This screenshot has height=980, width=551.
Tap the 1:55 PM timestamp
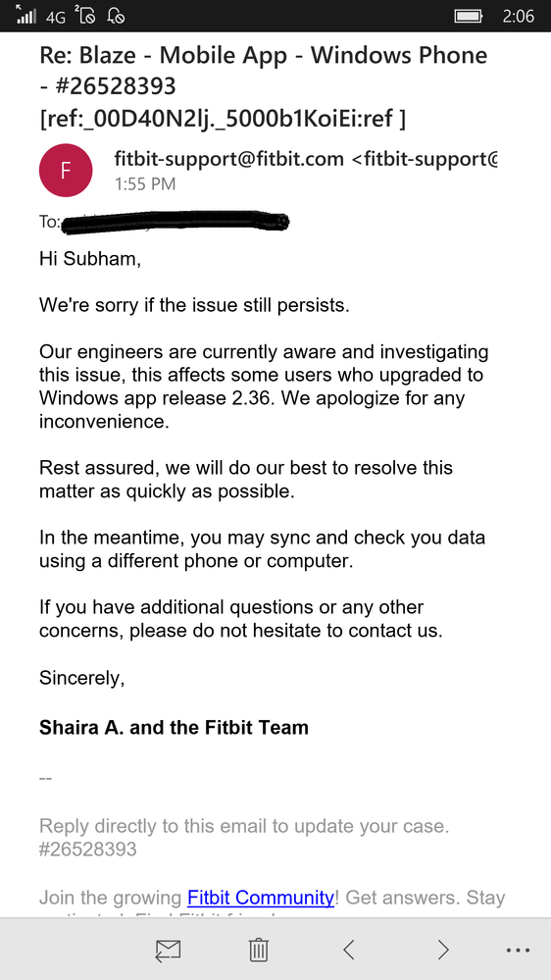(145, 184)
